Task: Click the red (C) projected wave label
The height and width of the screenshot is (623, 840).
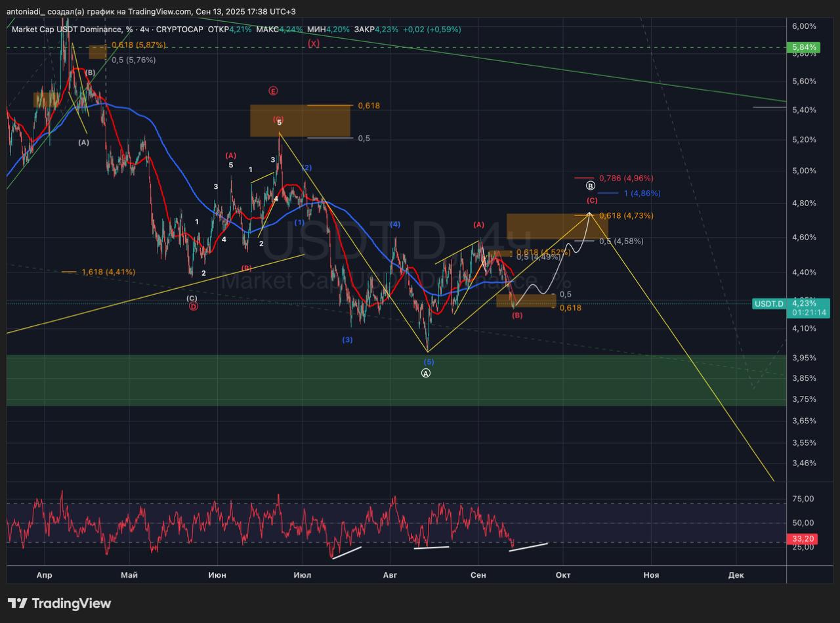Action: pyautogui.click(x=591, y=200)
